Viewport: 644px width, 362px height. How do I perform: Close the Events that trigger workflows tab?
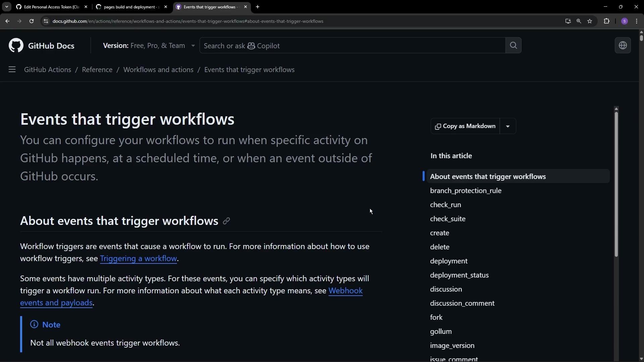tap(246, 7)
